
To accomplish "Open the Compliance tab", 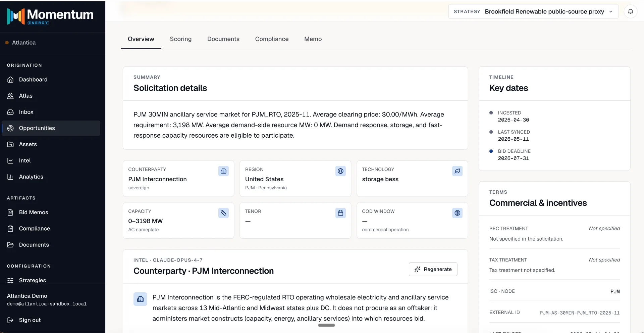I will [272, 39].
